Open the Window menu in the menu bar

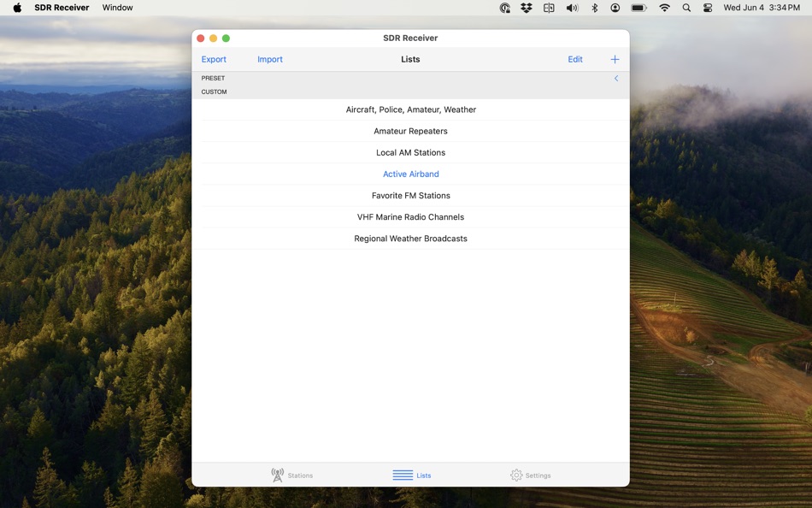[x=118, y=8]
